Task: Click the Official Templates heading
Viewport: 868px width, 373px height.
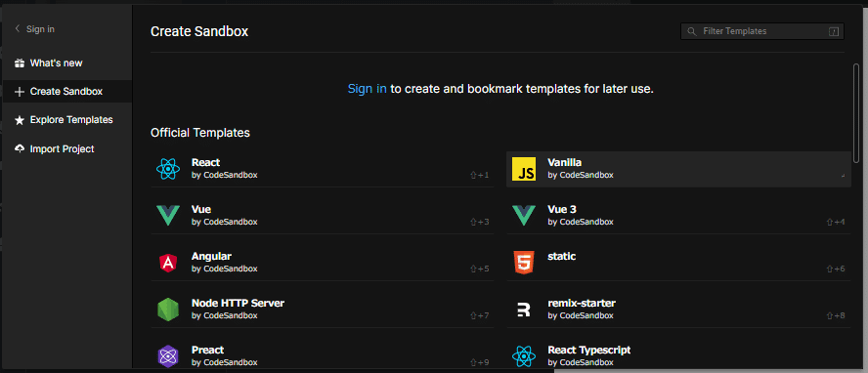Action: pos(199,133)
